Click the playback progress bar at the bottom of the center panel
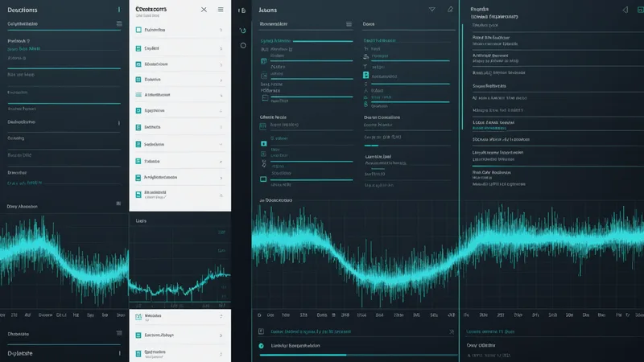Viewport: 644px width, 362px height. point(358,355)
